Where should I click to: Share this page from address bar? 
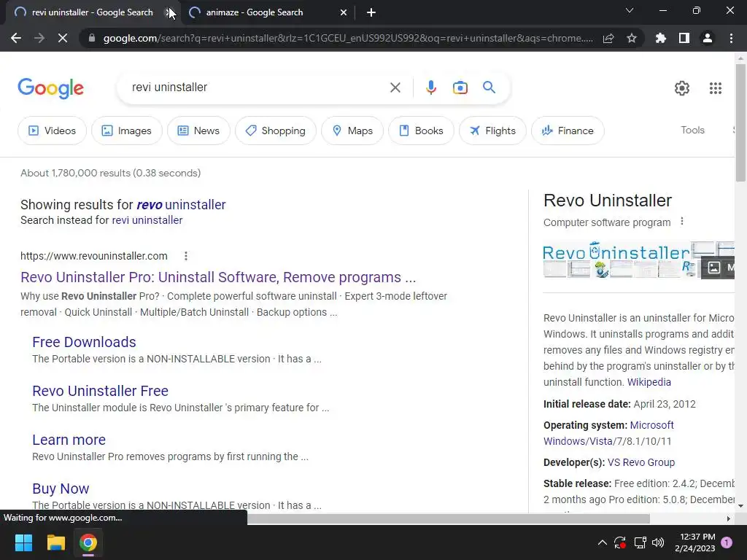608,38
